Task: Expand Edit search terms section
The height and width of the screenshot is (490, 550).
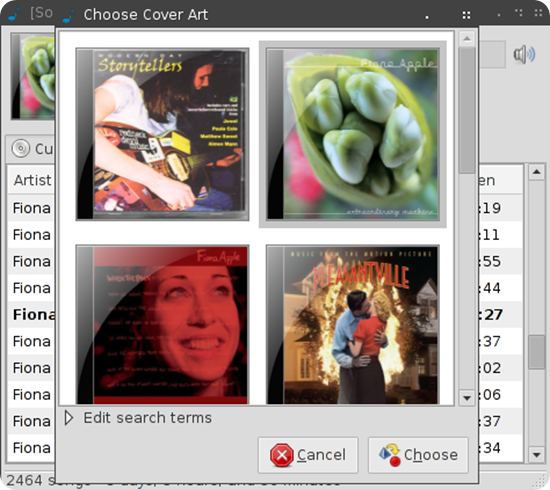Action: point(139,418)
